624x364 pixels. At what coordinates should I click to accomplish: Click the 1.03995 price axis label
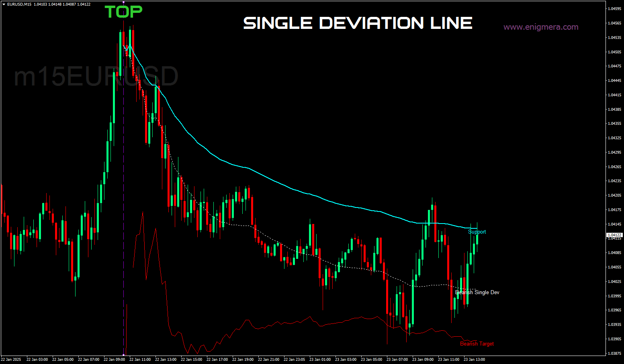click(x=615, y=296)
